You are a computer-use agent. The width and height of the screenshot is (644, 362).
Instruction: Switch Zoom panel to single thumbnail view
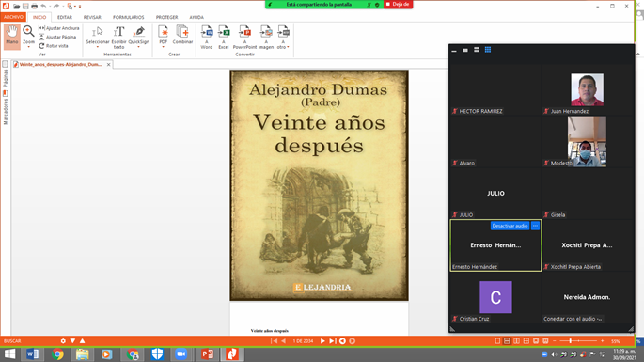pos(465,50)
